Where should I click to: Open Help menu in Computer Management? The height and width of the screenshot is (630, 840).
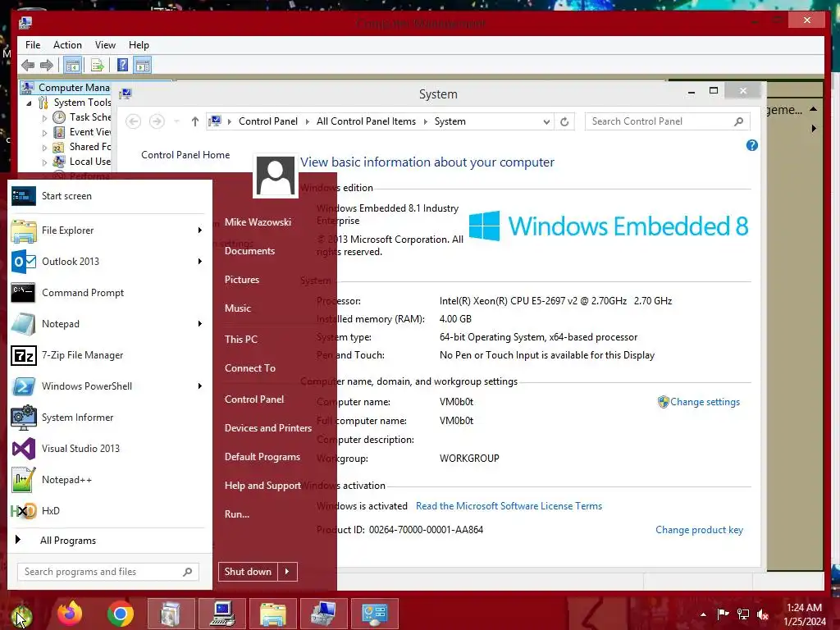(x=139, y=45)
